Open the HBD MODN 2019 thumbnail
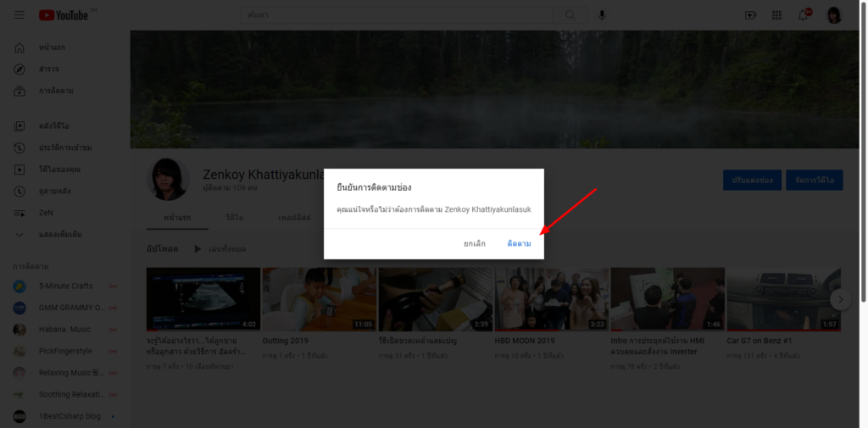868x428 pixels. pos(552,299)
